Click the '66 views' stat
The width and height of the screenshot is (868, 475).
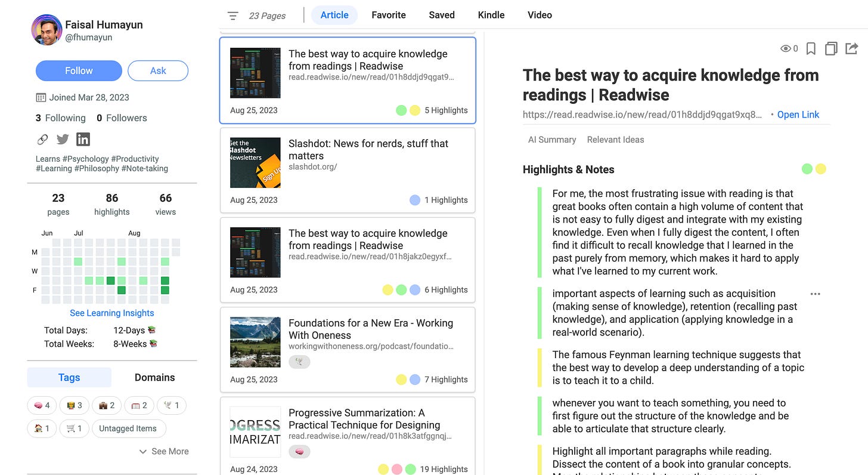point(166,204)
